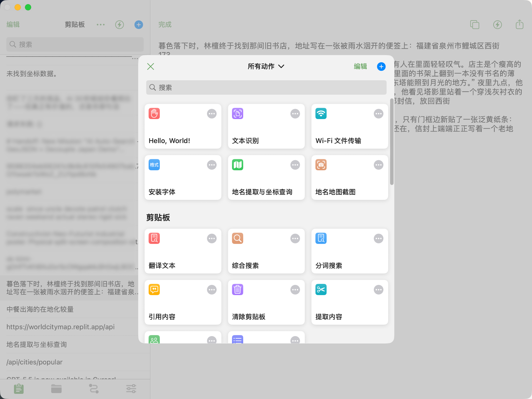Click the search field in the actions popup
The image size is (532, 399).
[x=266, y=88]
